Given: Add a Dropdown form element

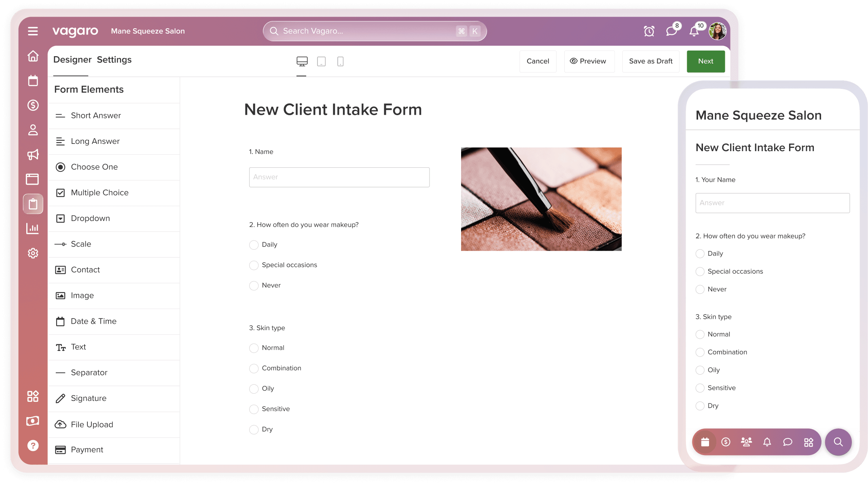Looking at the screenshot, I should pos(90,218).
